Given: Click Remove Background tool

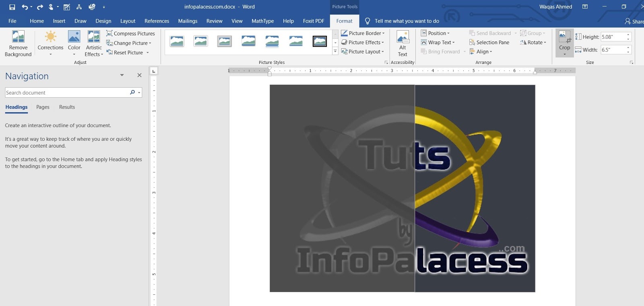Looking at the screenshot, I should [x=18, y=43].
